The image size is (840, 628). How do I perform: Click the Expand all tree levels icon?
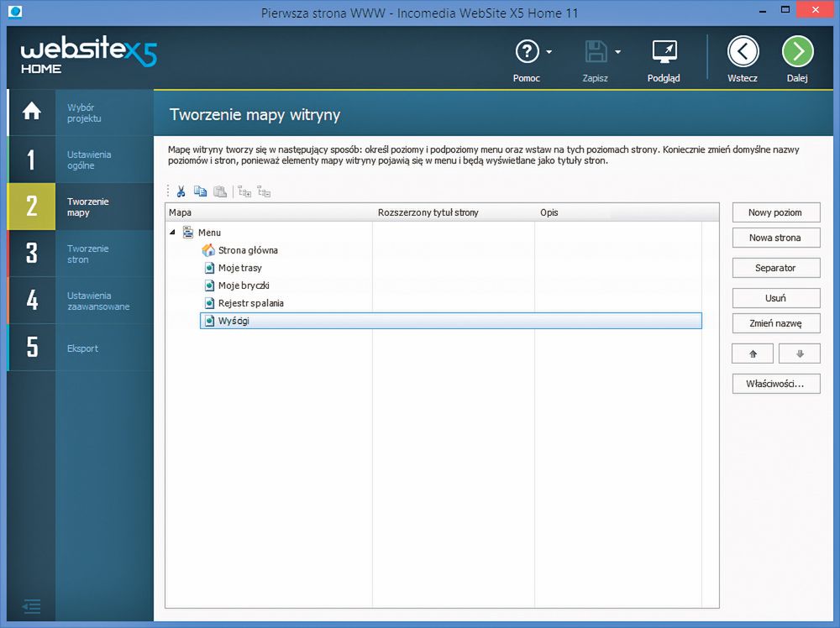[244, 191]
